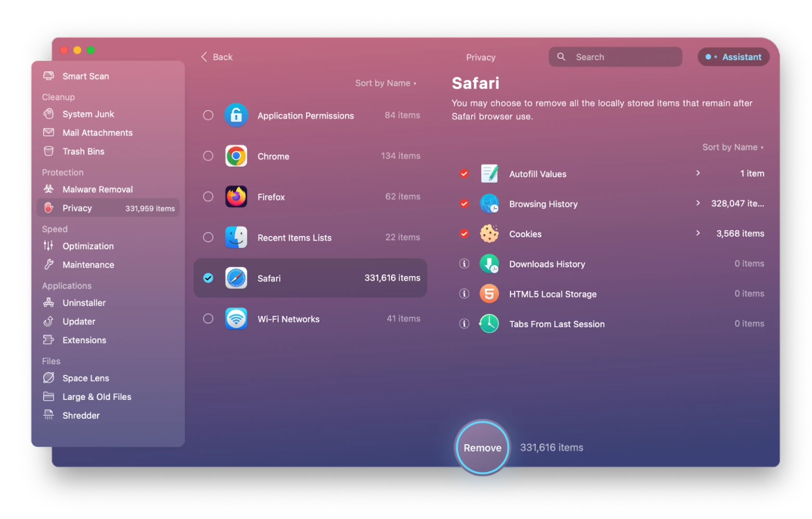
Task: Uncheck the Safari blue checkmark
Action: 208,278
